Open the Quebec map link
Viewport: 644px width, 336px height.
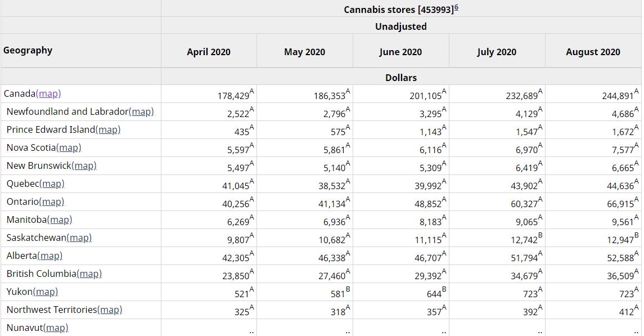52,184
